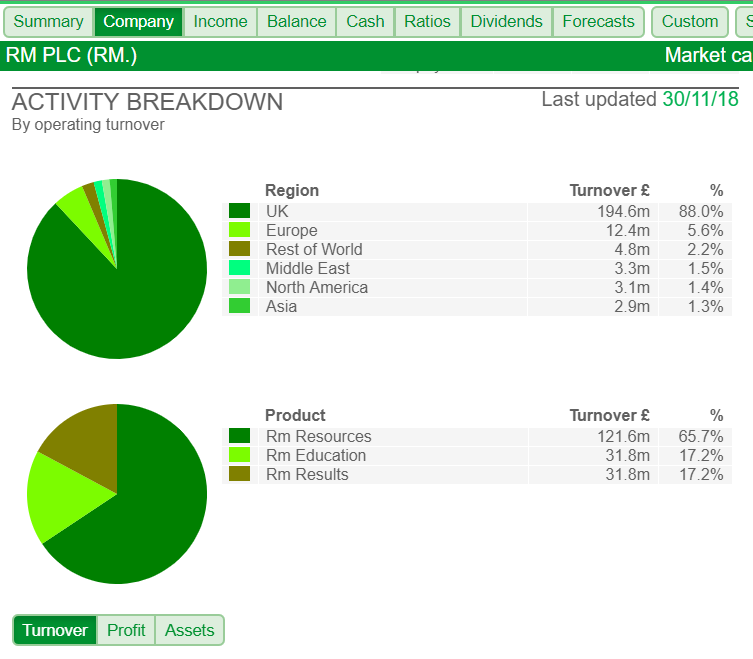Select the Turnover breakdown button

(x=55, y=630)
